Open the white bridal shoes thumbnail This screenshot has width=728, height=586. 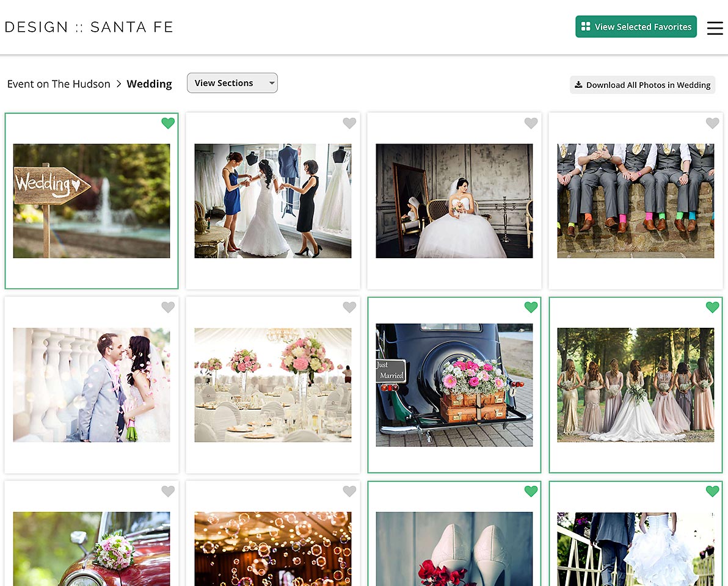(454, 549)
